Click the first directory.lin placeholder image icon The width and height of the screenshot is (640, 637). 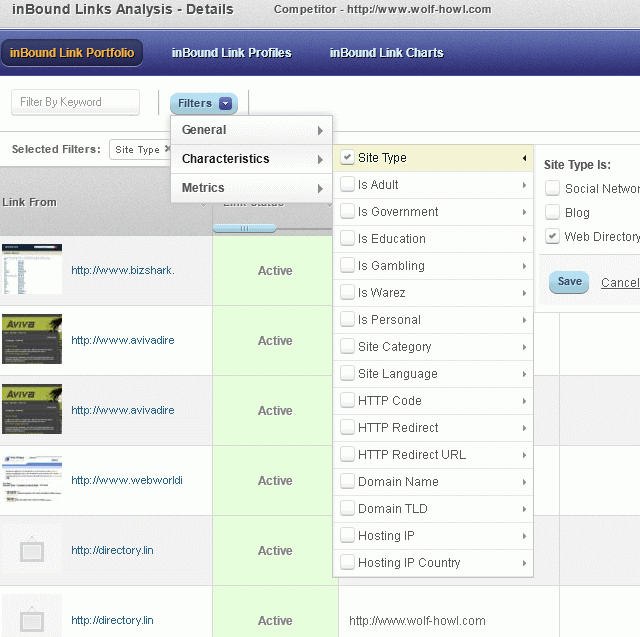point(32,550)
